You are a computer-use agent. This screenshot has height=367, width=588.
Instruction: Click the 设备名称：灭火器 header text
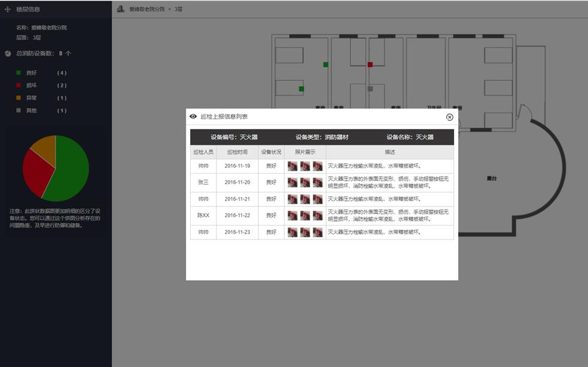point(410,137)
